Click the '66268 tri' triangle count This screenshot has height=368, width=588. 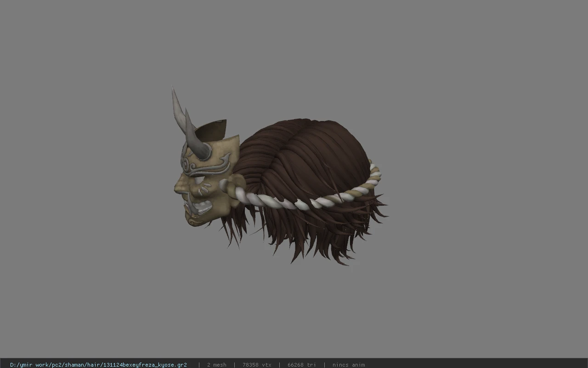[x=301, y=365]
